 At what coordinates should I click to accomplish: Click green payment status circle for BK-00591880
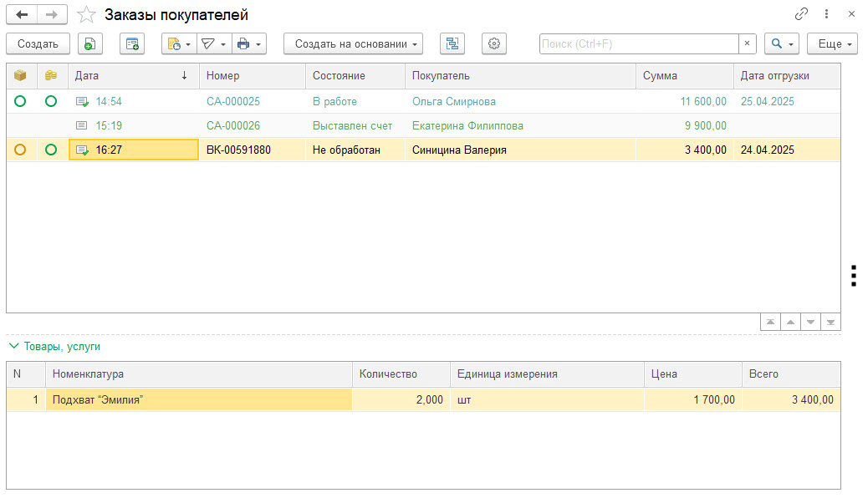(51, 150)
